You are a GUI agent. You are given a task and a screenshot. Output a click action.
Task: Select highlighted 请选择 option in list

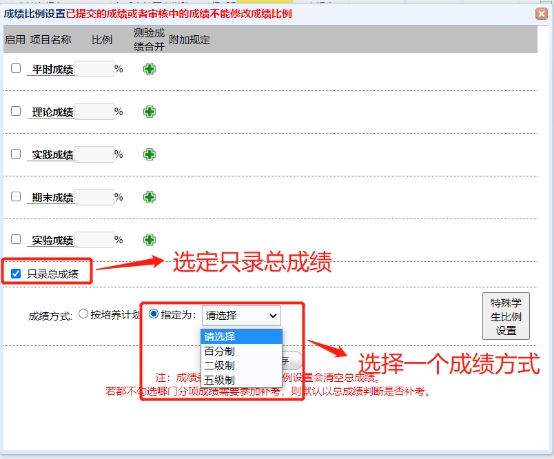click(x=241, y=336)
